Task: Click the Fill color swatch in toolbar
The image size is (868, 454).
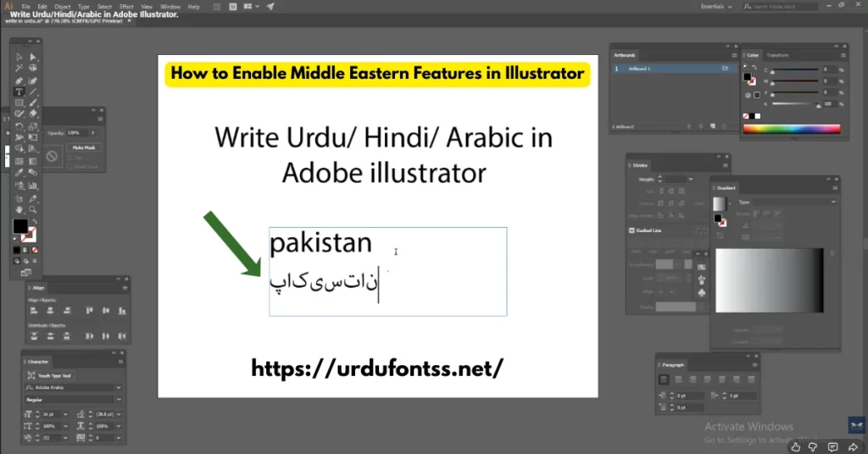Action: 20,225
